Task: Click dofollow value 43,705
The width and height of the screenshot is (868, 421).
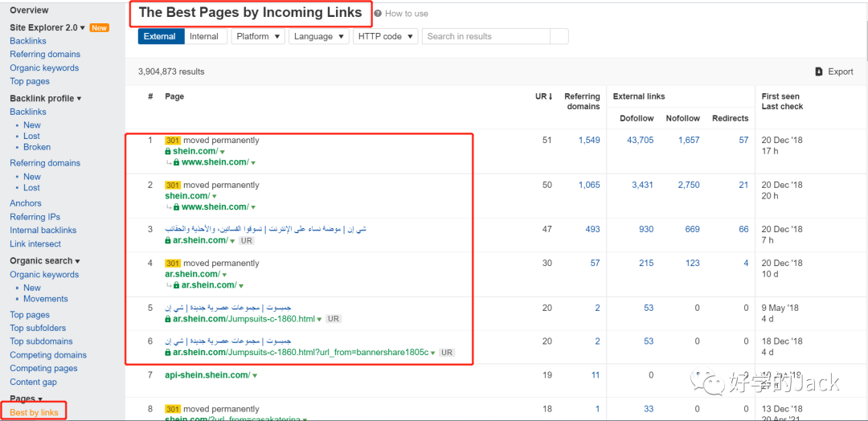Action: pos(640,141)
